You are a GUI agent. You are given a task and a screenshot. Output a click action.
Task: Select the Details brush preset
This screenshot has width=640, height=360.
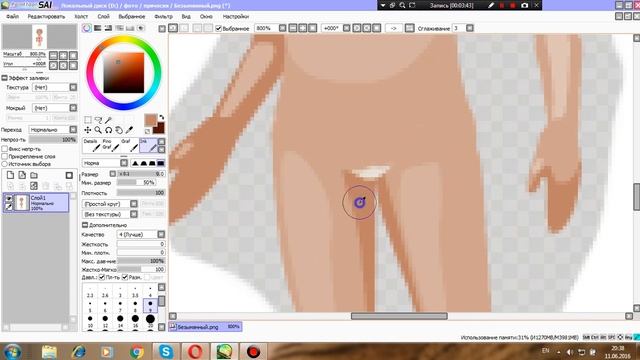click(91, 145)
